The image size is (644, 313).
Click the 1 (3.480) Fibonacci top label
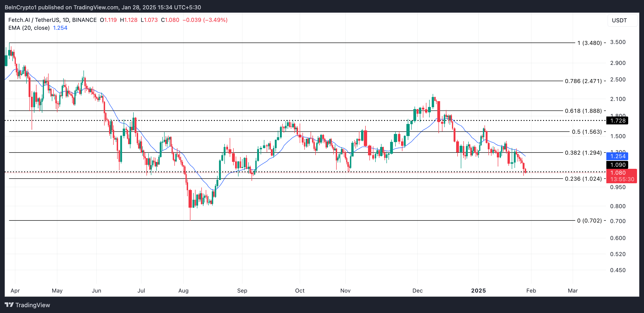(589, 43)
